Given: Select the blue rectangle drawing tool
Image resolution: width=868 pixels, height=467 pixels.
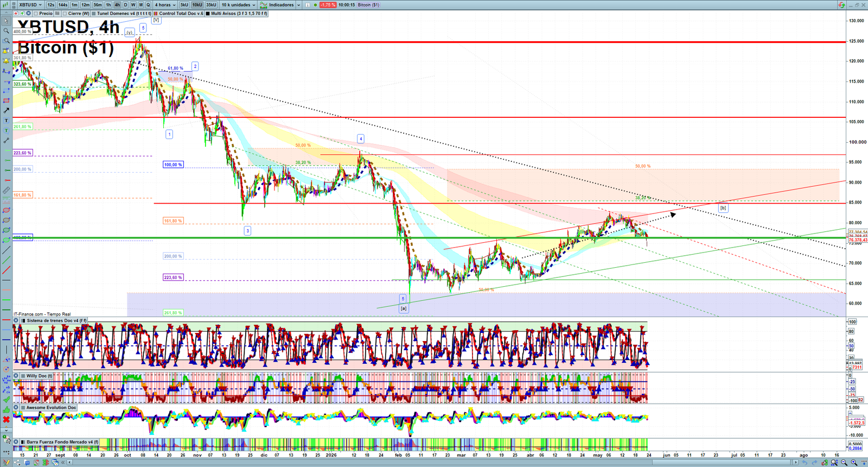Looking at the screenshot, I should [x=7, y=90].
